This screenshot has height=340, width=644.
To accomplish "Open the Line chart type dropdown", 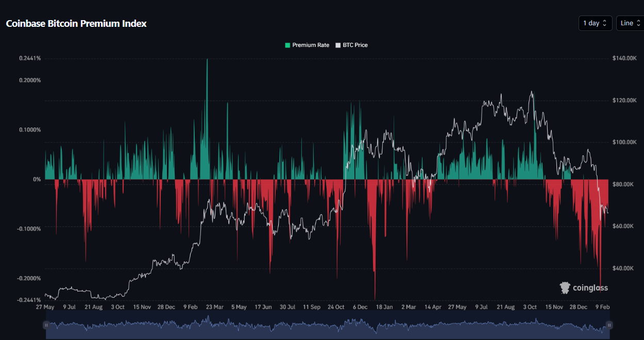I will coord(631,23).
